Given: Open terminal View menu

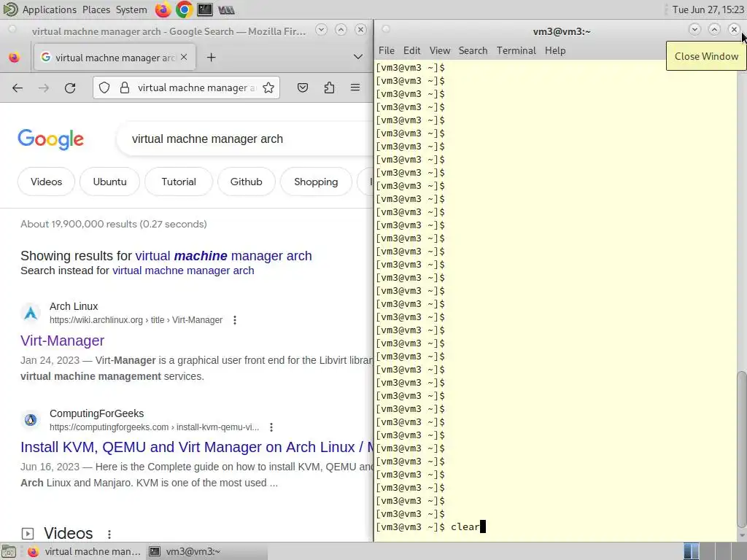Looking at the screenshot, I should [x=440, y=50].
